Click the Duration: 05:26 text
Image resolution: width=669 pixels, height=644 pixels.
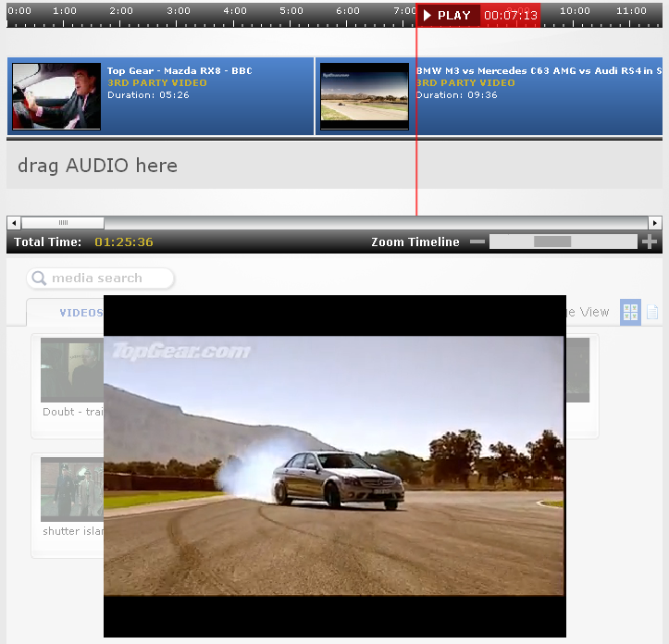148,94
